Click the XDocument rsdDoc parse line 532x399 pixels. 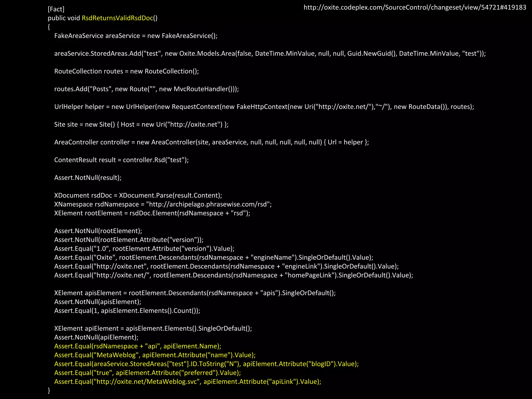pyautogui.click(x=138, y=195)
